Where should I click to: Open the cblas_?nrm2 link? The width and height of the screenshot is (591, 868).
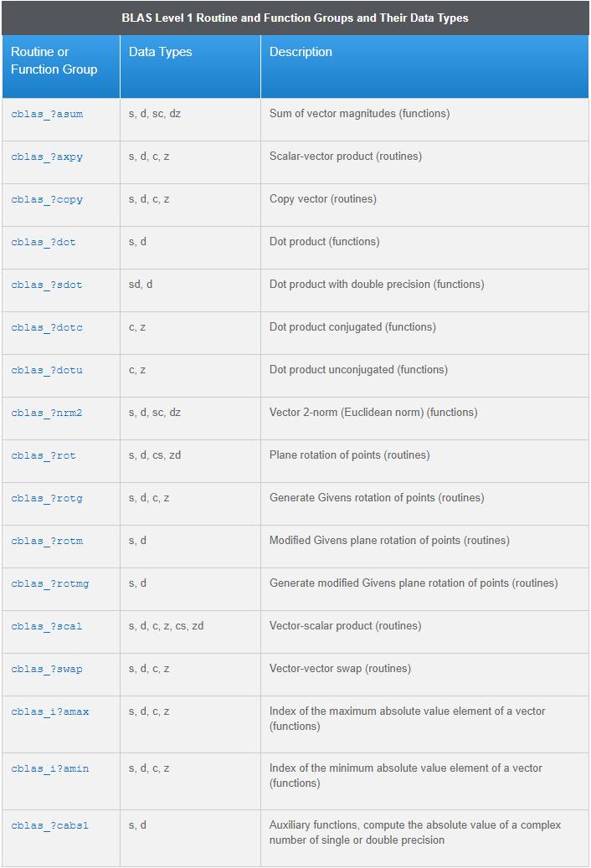(x=47, y=413)
